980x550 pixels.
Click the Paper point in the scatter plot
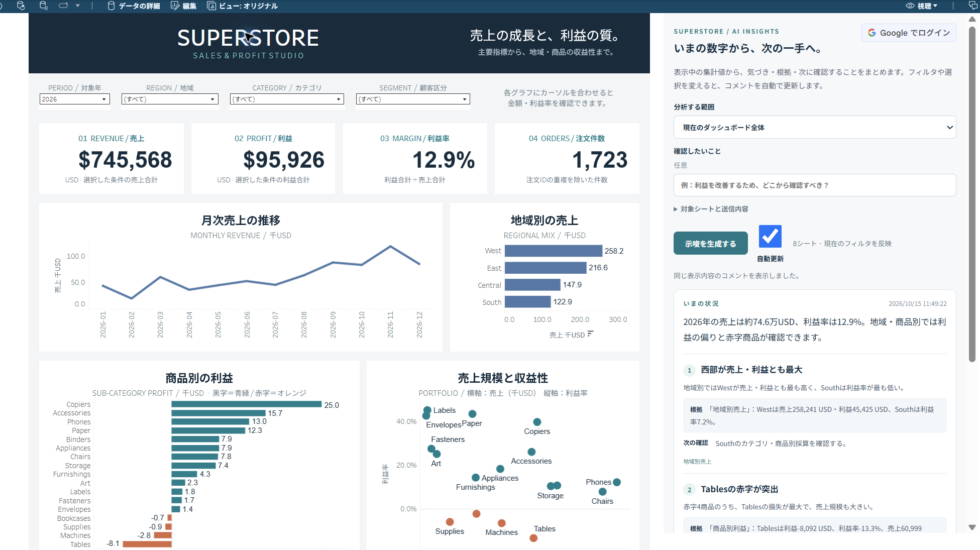pos(472,414)
